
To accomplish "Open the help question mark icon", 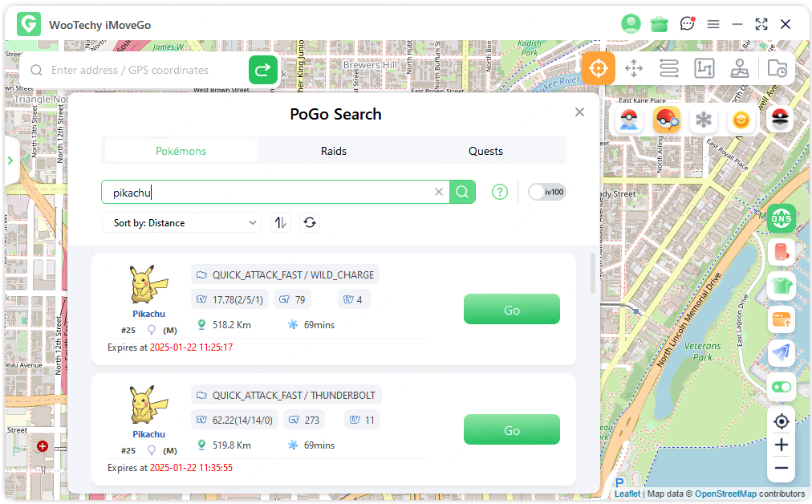I will tap(500, 192).
